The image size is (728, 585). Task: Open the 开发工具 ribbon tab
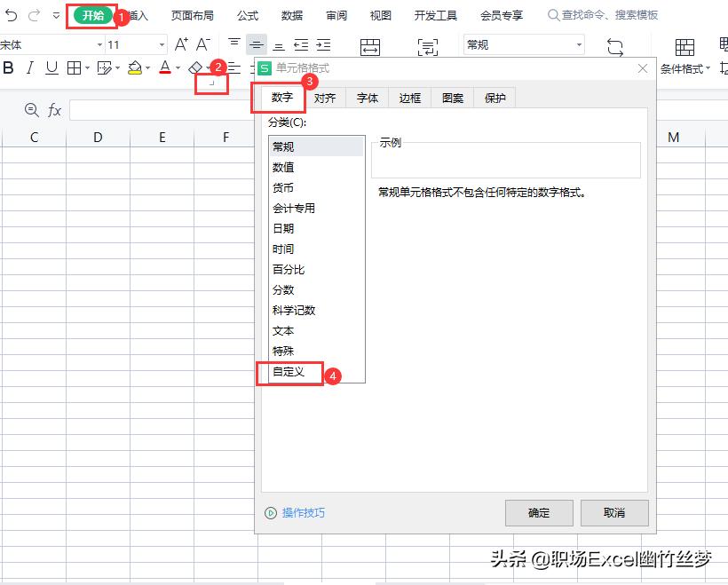435,14
